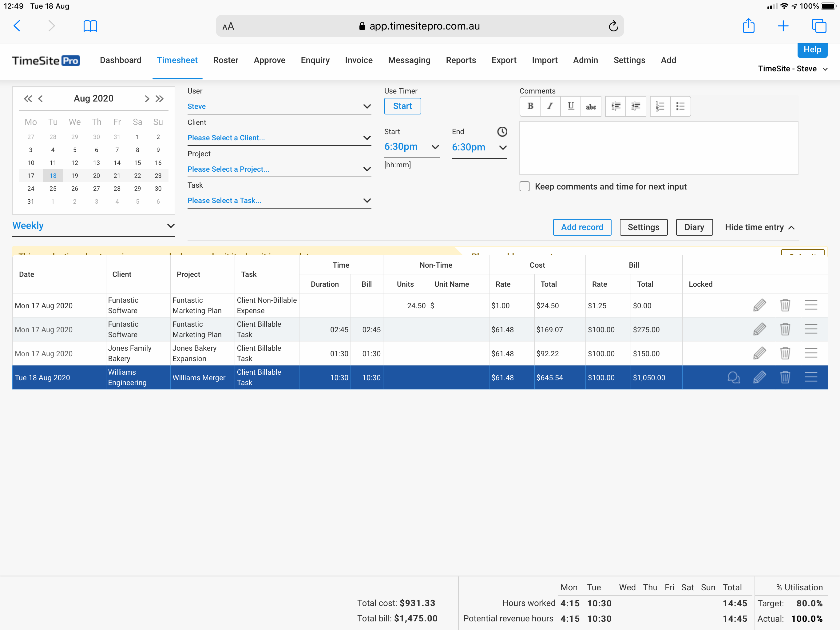This screenshot has height=630, width=840.
Task: Start the timer with Start button
Action: (402, 106)
